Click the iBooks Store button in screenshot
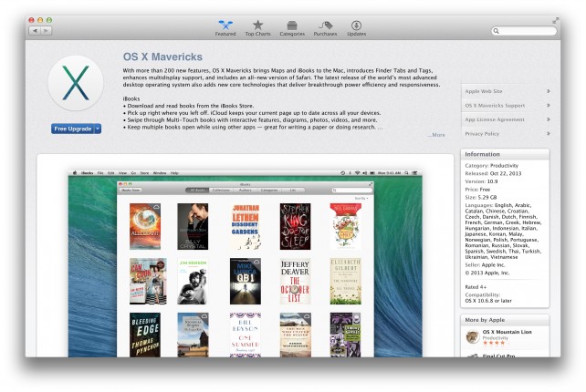Image resolution: width=586 pixels, height=392 pixels. pos(131,190)
